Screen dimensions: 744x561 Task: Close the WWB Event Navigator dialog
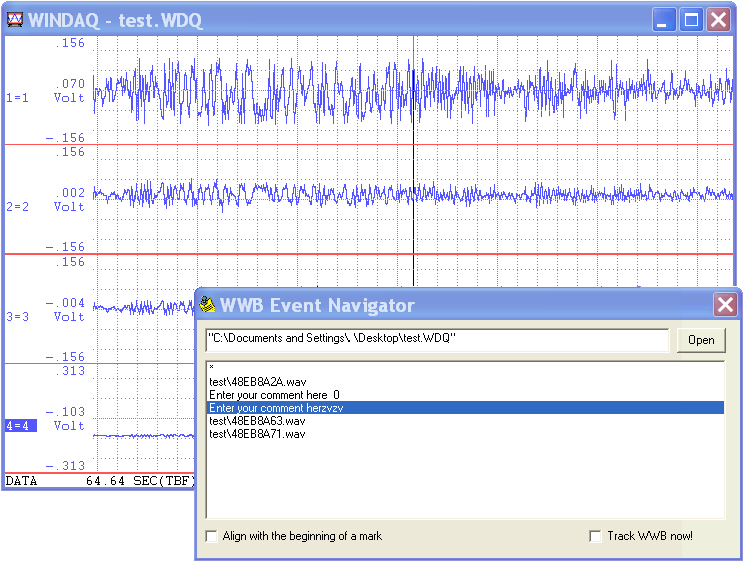[725, 304]
